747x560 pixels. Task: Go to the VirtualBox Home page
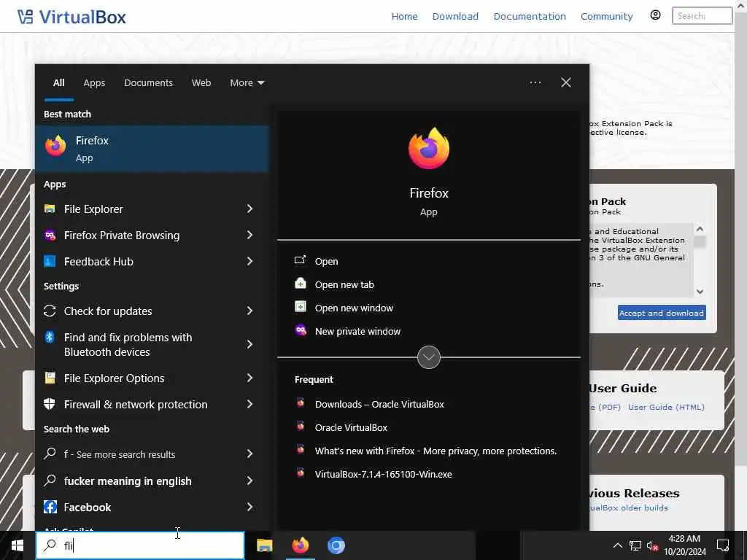coord(404,16)
